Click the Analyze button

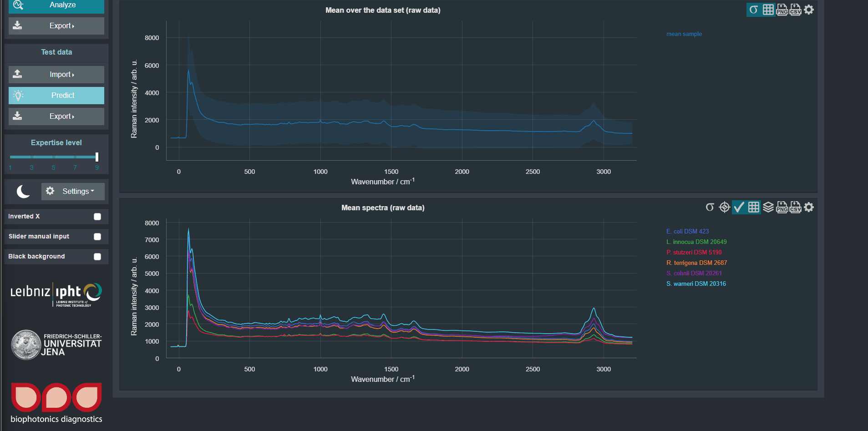pos(56,5)
